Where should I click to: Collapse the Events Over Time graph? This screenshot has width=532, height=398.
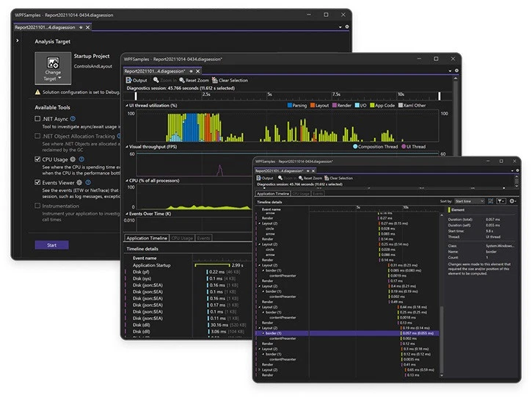click(x=127, y=214)
